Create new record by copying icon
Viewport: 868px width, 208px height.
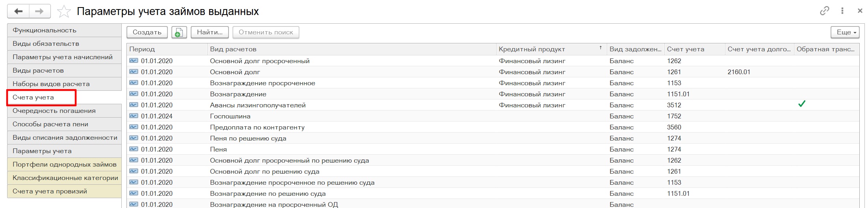(x=179, y=32)
